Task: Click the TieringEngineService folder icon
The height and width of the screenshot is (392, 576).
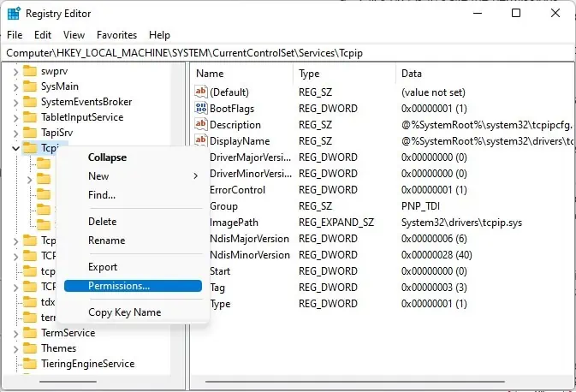Action: (30, 364)
